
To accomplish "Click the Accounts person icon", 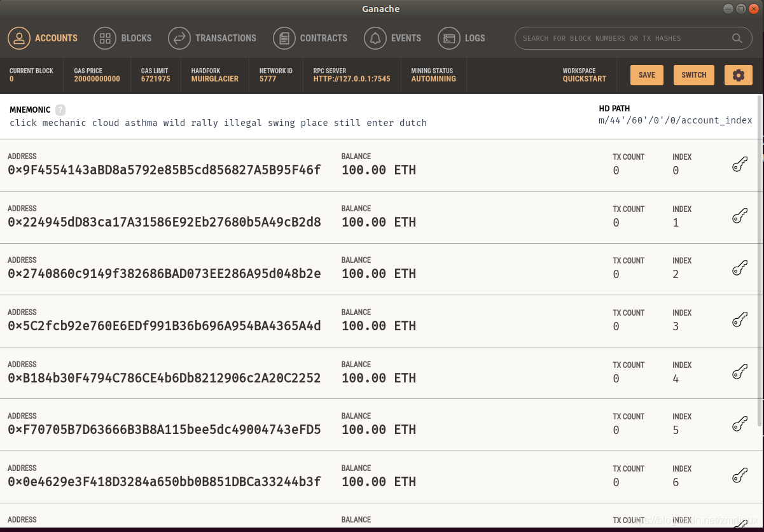I will click(19, 38).
